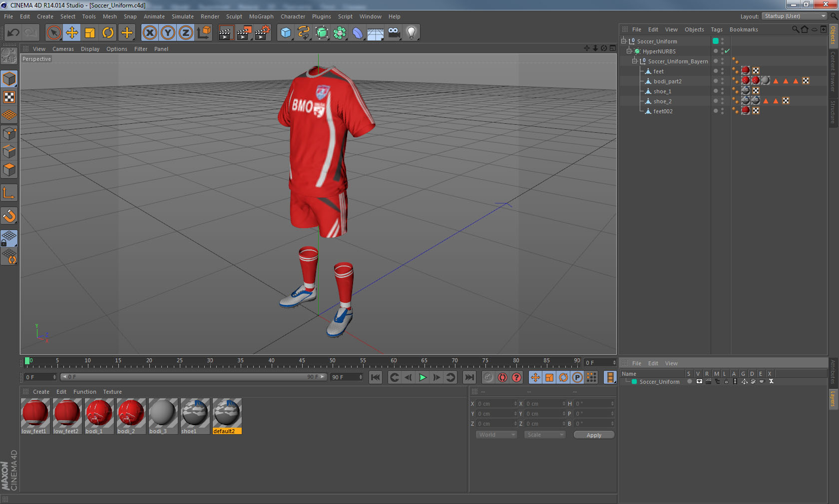Select the bodi_3 gray material
Screen dimensions: 839x504
[x=163, y=416]
